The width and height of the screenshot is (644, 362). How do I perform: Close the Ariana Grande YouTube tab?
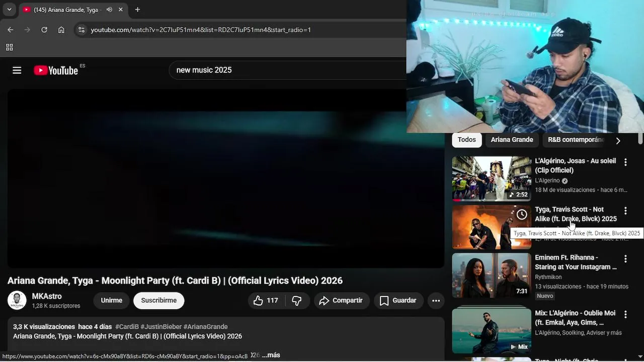(x=121, y=10)
